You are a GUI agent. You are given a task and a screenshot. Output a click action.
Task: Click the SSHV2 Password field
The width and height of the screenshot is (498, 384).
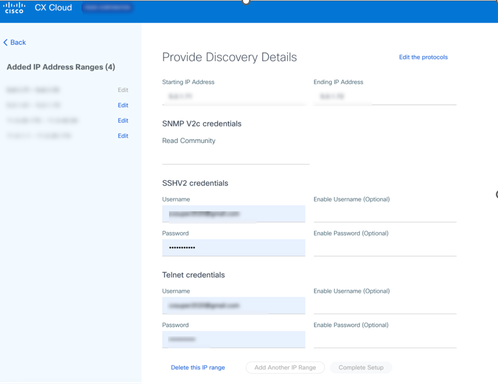coord(233,248)
